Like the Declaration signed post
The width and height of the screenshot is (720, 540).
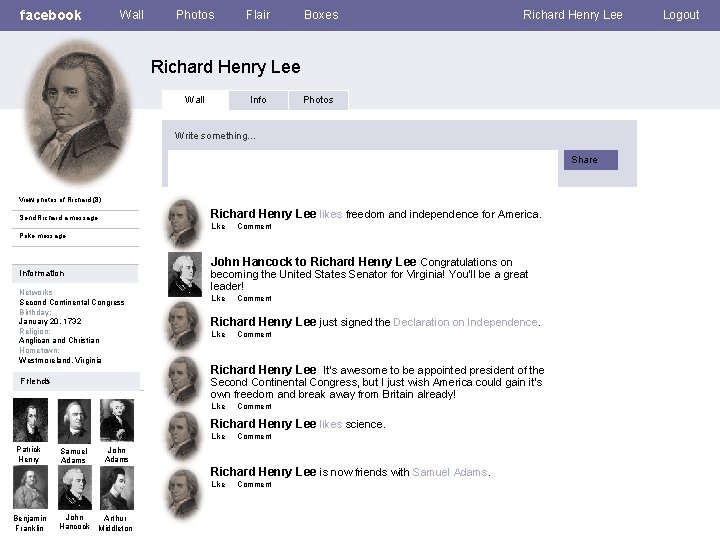tap(218, 334)
